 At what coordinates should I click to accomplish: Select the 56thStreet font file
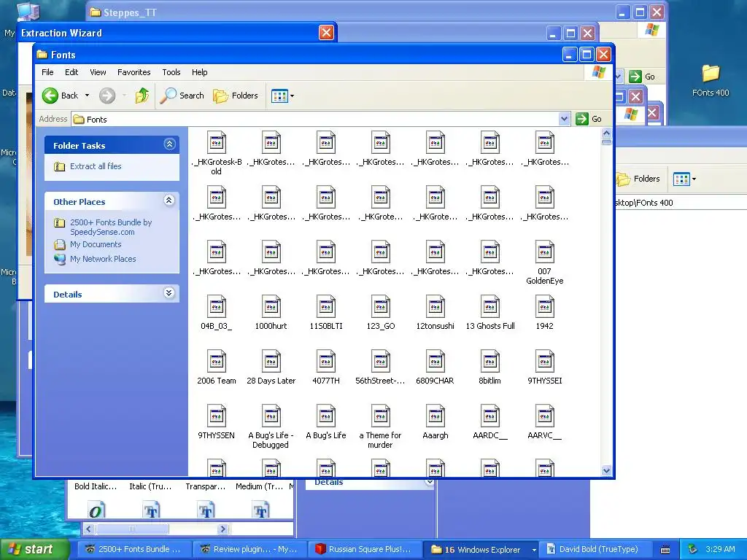[381, 367]
